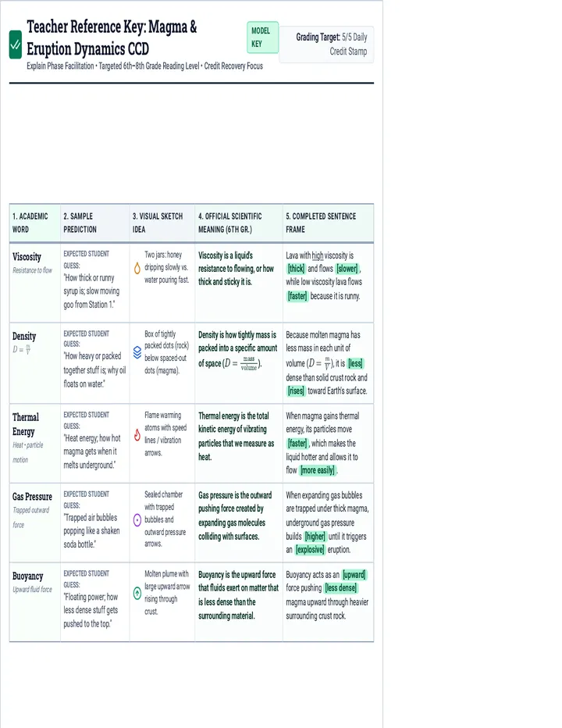The image size is (562, 728).
Task: Click the title 'Teacher Reference Key: Magma & Eruption Dynamics CCD'
Action: click(112, 37)
